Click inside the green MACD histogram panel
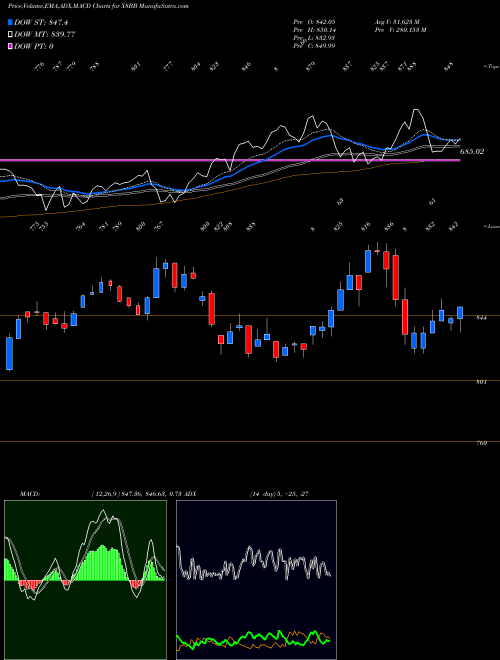 tap(85, 580)
